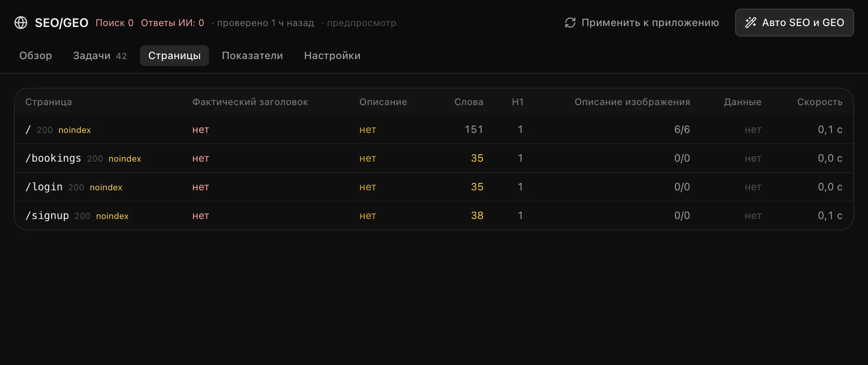Viewport: 868px width, 365px height.
Task: Click the 6/6 image description value
Action: pyautogui.click(x=682, y=129)
